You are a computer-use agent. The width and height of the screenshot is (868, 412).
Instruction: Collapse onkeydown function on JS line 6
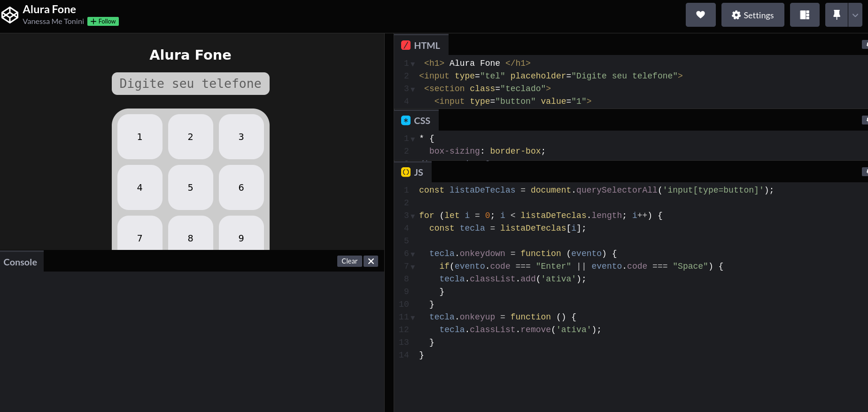coord(413,254)
